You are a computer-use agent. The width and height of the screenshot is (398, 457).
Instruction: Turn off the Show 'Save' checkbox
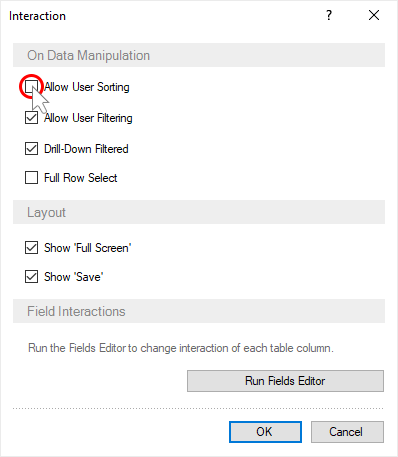(31, 277)
